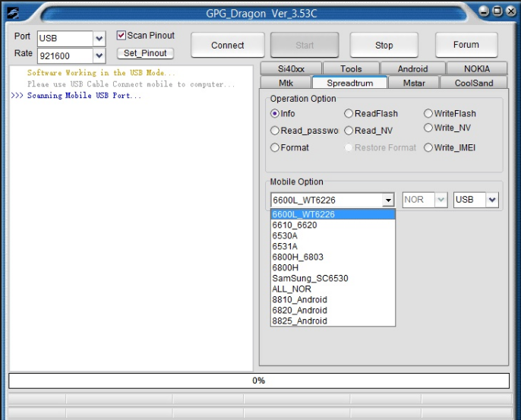The height and width of the screenshot is (420, 521).
Task: Click the 'Scanning Mobile USB Port' log line
Action: click(84, 96)
